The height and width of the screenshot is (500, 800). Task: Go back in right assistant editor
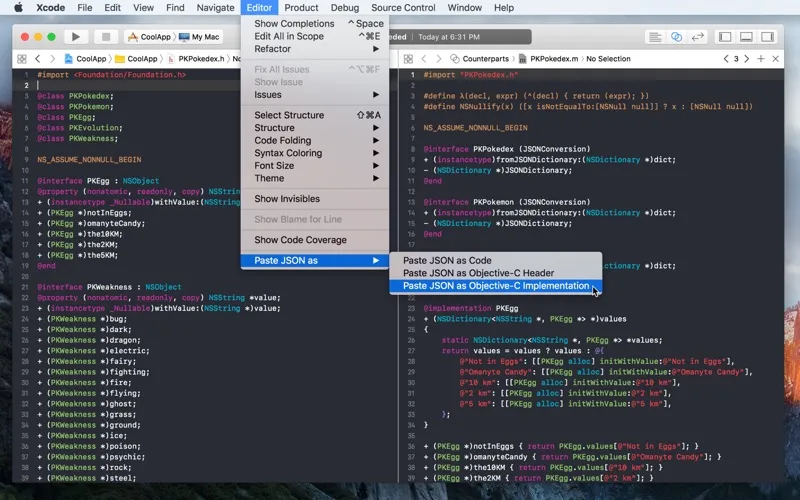[x=424, y=59]
